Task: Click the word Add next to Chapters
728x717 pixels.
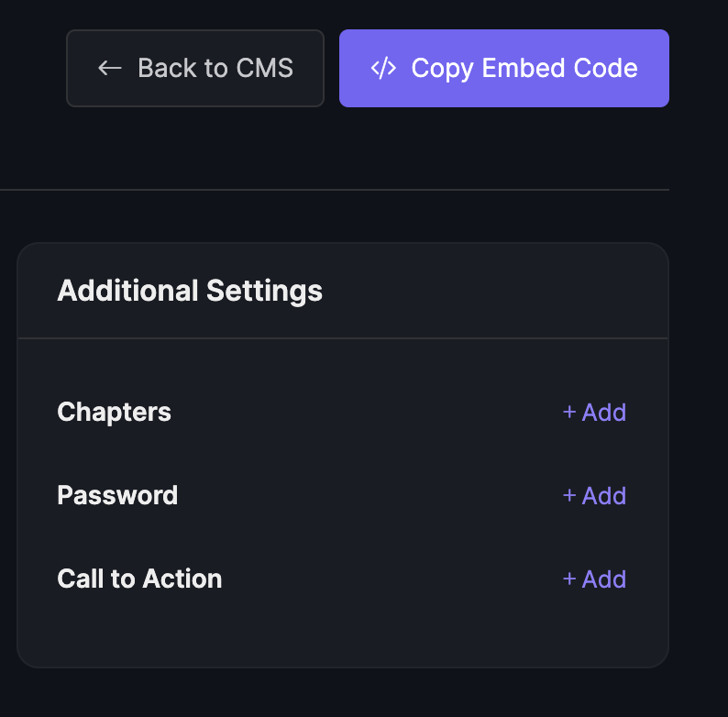Action: point(604,412)
